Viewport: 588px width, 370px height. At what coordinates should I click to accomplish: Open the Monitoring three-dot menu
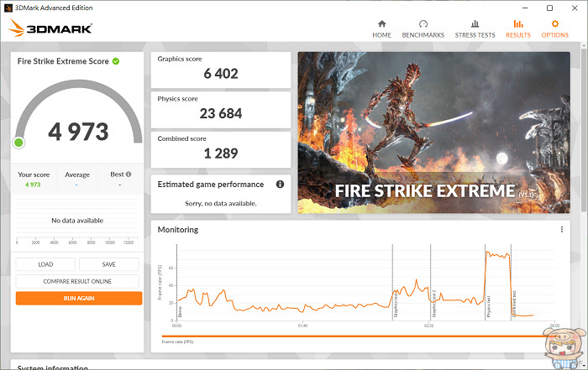tap(561, 229)
